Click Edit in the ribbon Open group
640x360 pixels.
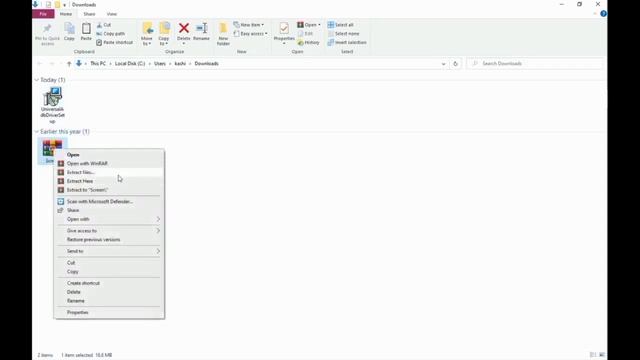click(305, 33)
